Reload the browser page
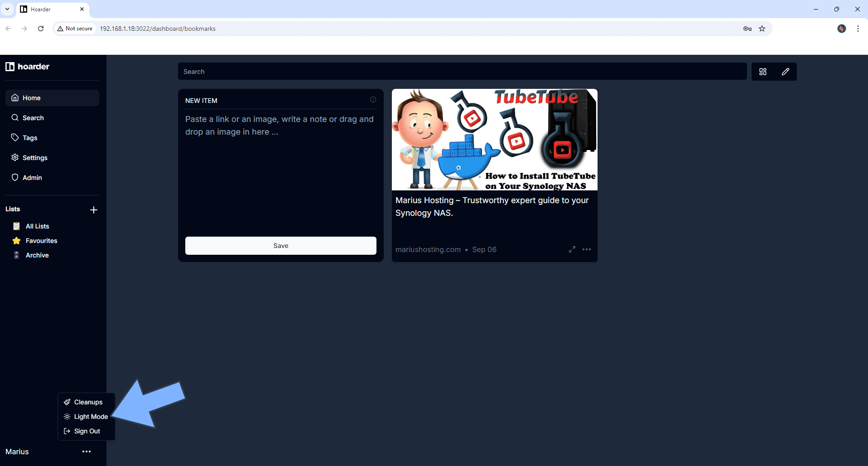The width and height of the screenshot is (868, 466). 41,29
